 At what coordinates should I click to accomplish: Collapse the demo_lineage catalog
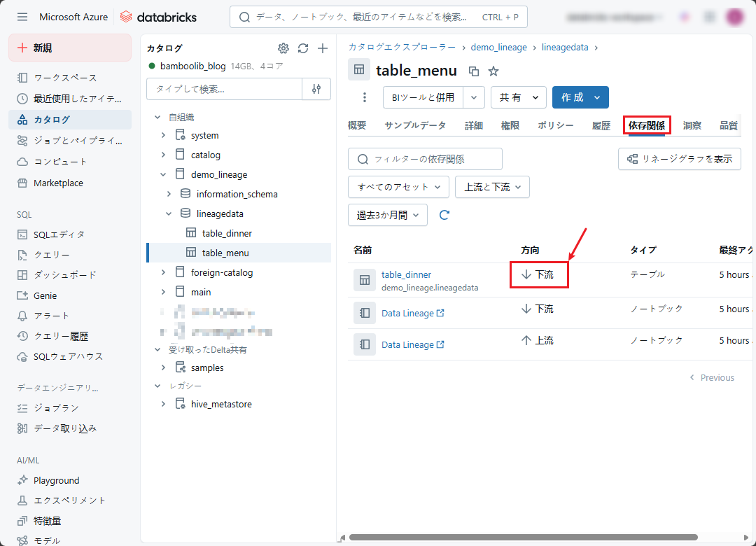coord(163,174)
